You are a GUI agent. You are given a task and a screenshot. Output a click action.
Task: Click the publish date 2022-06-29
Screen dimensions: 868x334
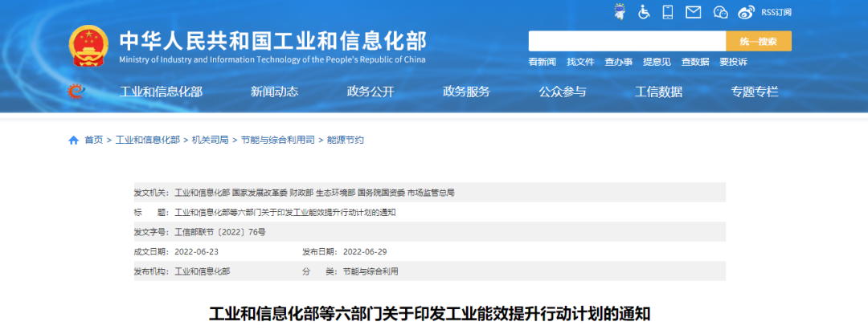click(x=365, y=252)
